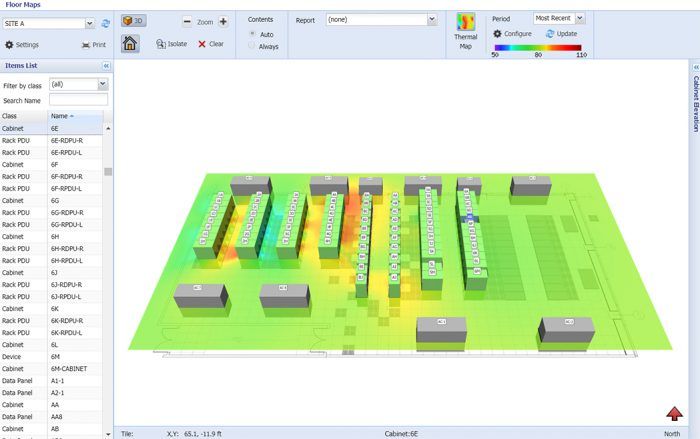Select the Always contents radio button
This screenshot has width=700, height=439.
point(252,46)
